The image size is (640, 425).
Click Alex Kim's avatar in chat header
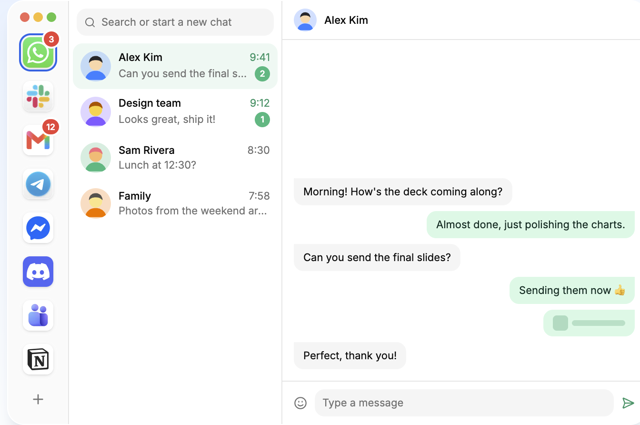305,20
